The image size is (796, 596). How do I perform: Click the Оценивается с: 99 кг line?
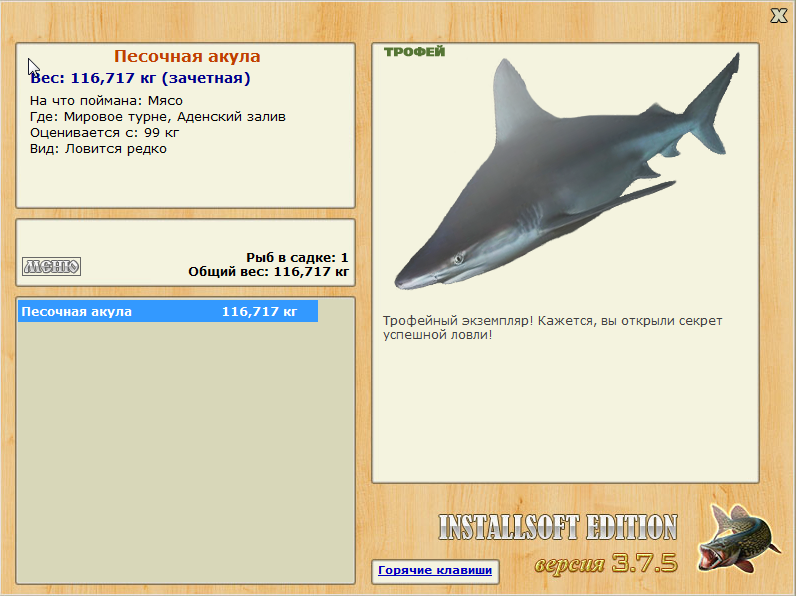[x=105, y=133]
